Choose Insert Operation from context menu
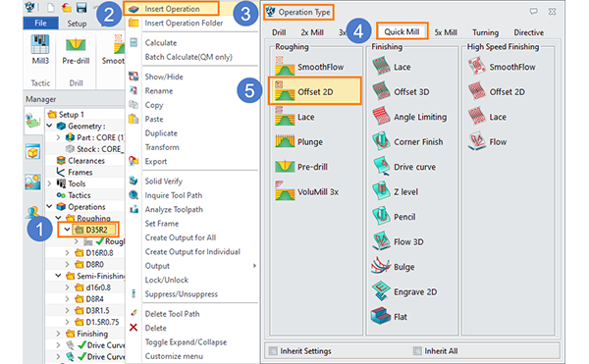 point(172,9)
